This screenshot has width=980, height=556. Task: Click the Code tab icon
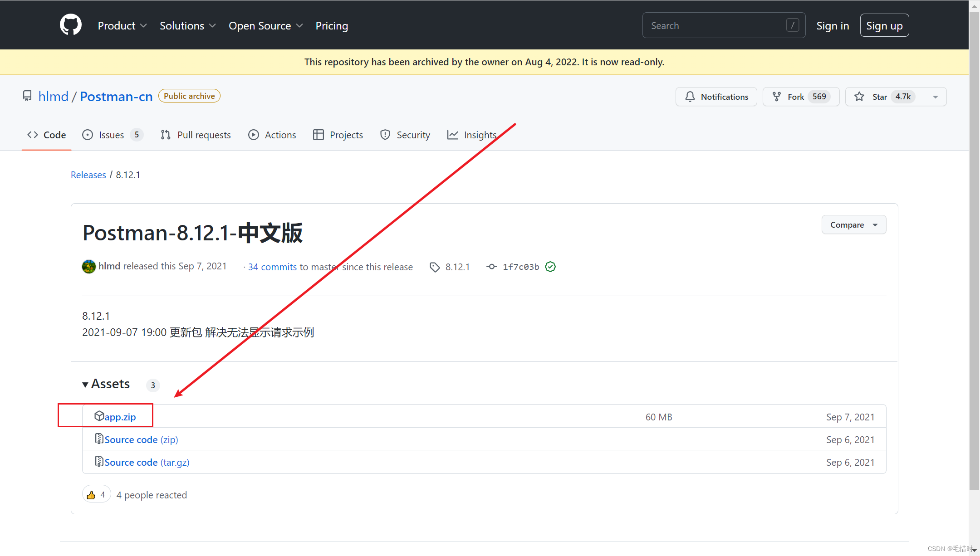pyautogui.click(x=33, y=135)
